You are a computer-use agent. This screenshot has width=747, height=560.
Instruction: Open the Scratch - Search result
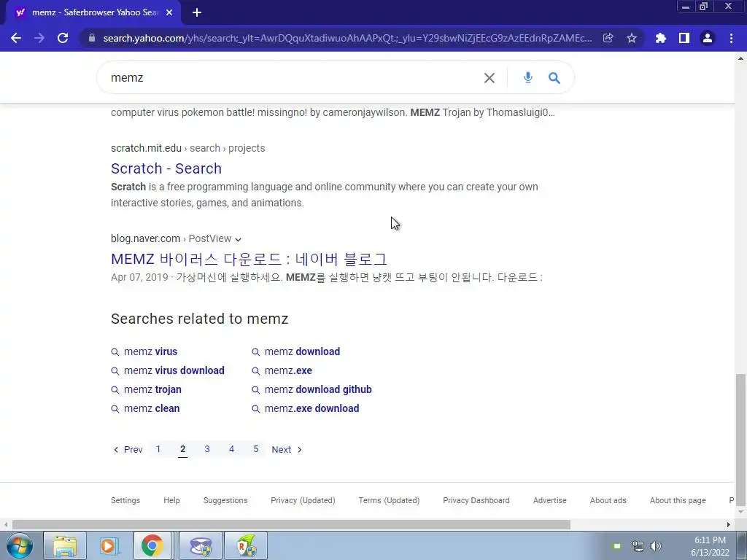coord(166,168)
